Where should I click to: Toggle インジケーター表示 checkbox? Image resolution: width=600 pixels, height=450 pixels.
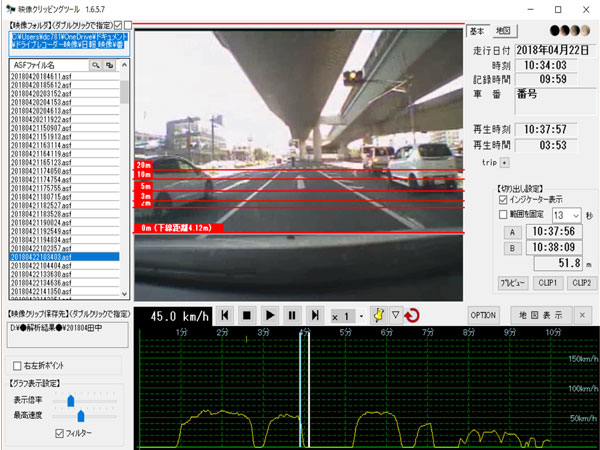(503, 200)
